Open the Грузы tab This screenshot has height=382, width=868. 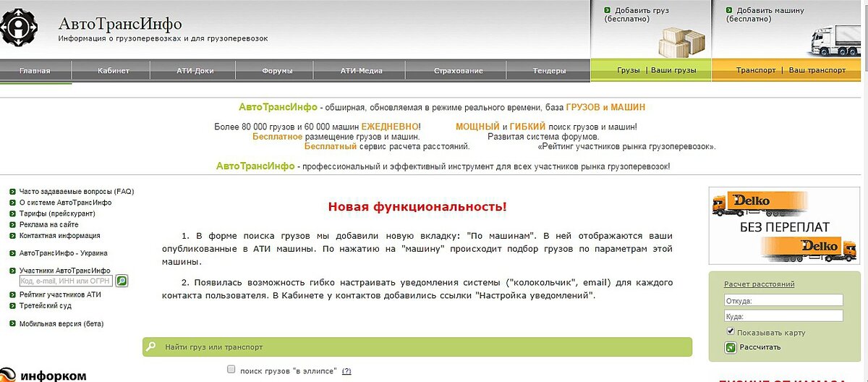(629, 70)
